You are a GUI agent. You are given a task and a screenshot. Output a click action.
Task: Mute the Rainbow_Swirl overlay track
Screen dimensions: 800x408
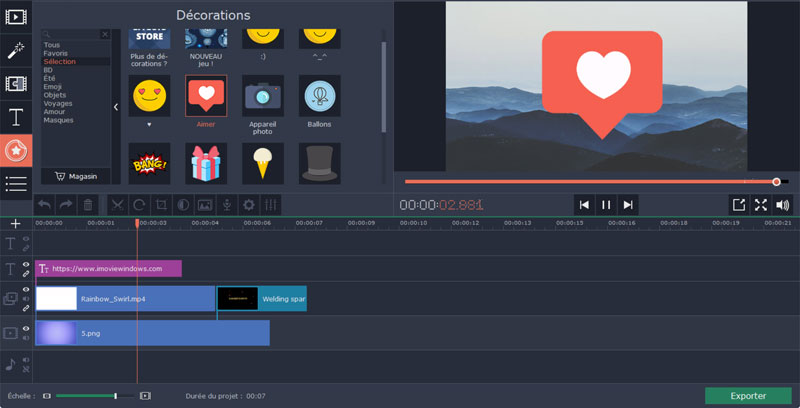click(x=26, y=299)
